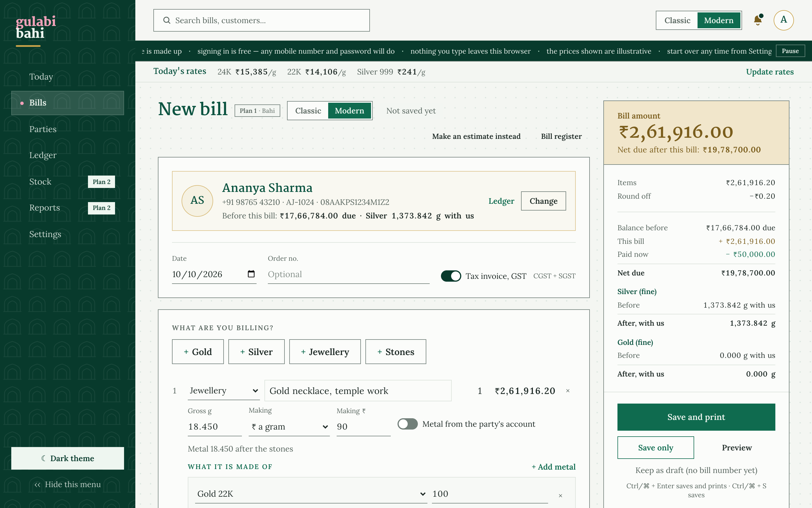
Task: Click Save only
Action: pyautogui.click(x=656, y=448)
